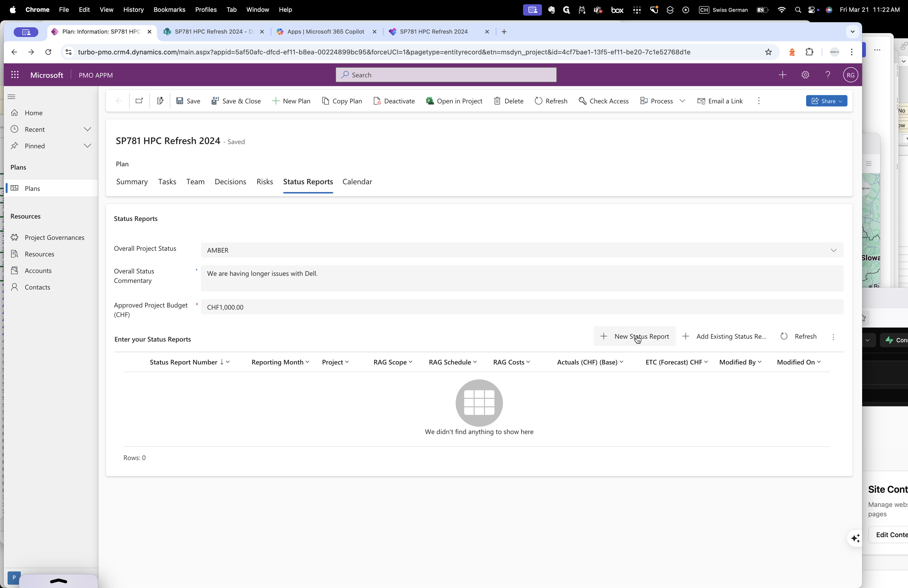Open the Bookmarks menu in menu bar
Screen dimensions: 908x588
click(x=169, y=9)
